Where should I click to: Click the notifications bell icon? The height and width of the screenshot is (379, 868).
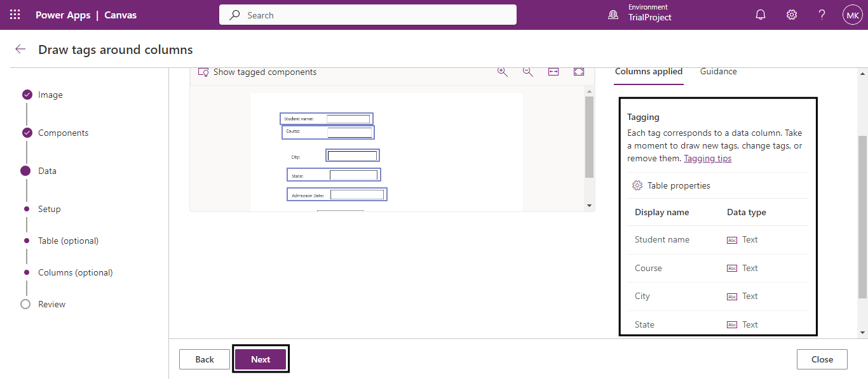(x=761, y=15)
